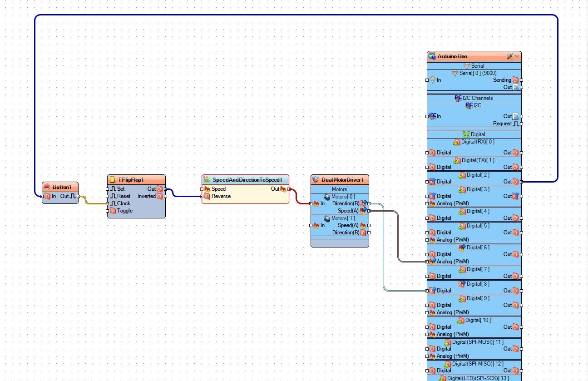Viewport: 588px width, 381px height.
Task: Select the Motors[ 1 ] label
Action: click(343, 218)
